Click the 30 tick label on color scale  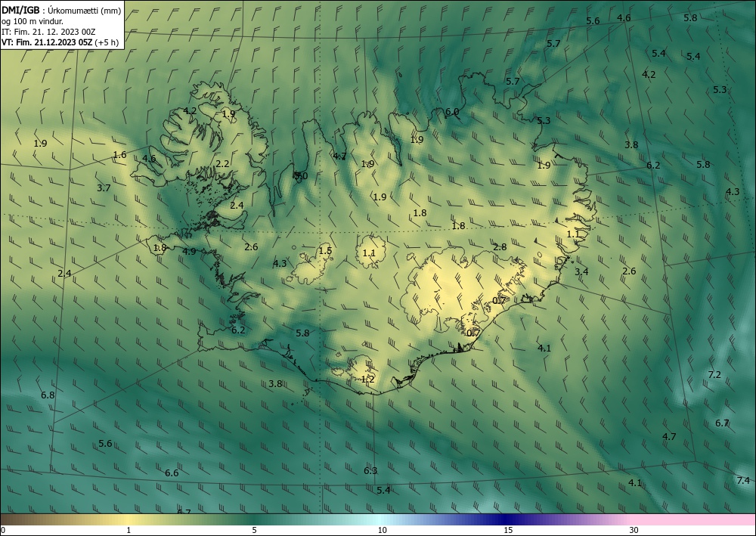pos(634,531)
